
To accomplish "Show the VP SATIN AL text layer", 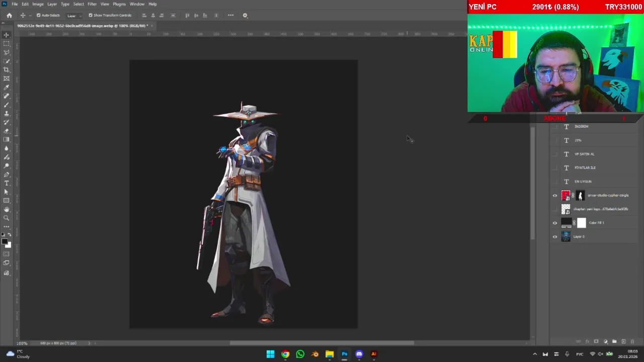I will 555,154.
